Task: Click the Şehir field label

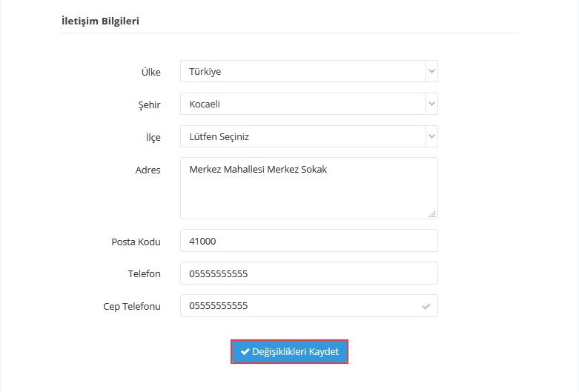Action: pos(150,104)
